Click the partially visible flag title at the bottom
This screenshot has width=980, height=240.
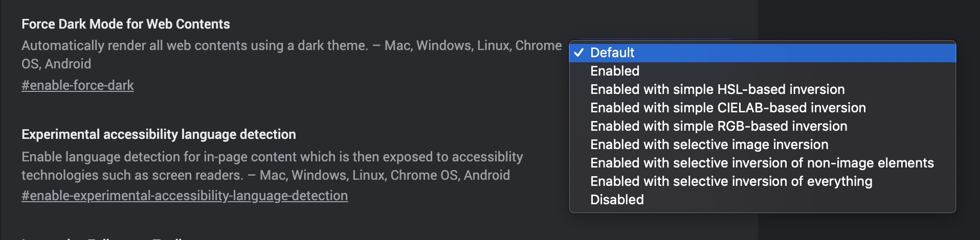[102, 237]
